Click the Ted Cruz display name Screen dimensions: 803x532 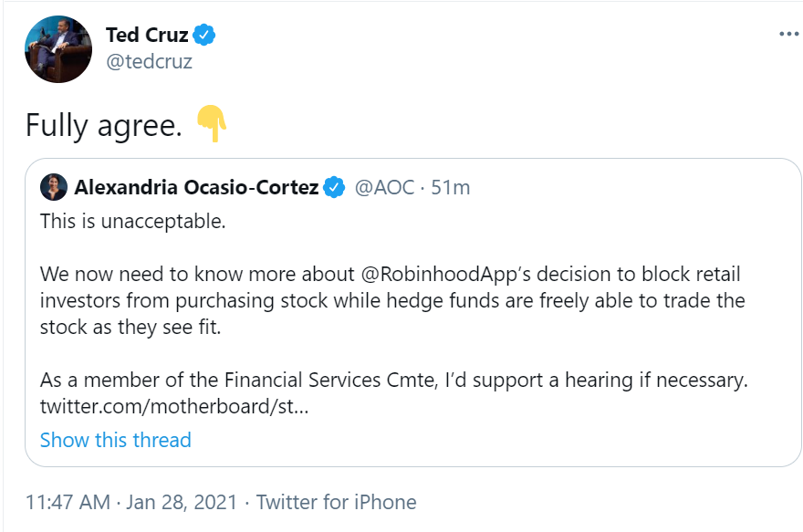(x=147, y=36)
